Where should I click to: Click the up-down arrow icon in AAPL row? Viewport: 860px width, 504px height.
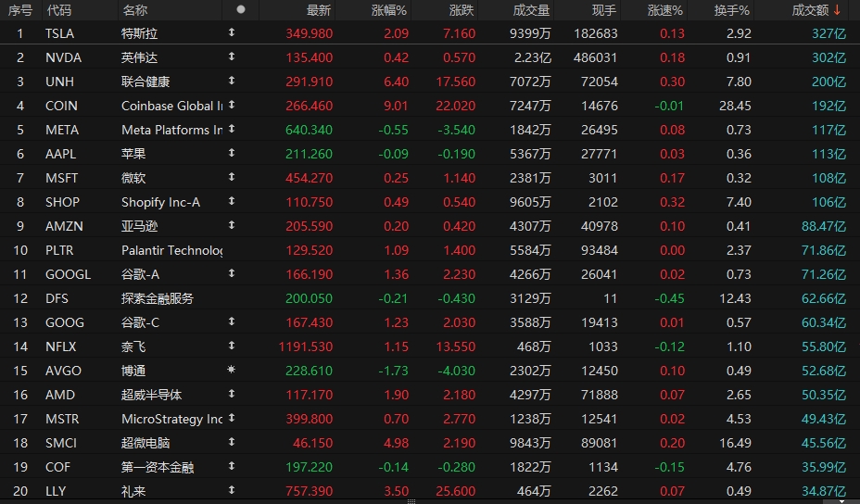232,153
